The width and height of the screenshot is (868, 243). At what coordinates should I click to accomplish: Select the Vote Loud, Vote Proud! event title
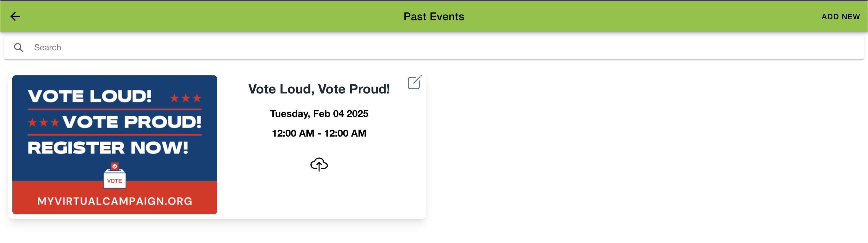[x=319, y=89]
